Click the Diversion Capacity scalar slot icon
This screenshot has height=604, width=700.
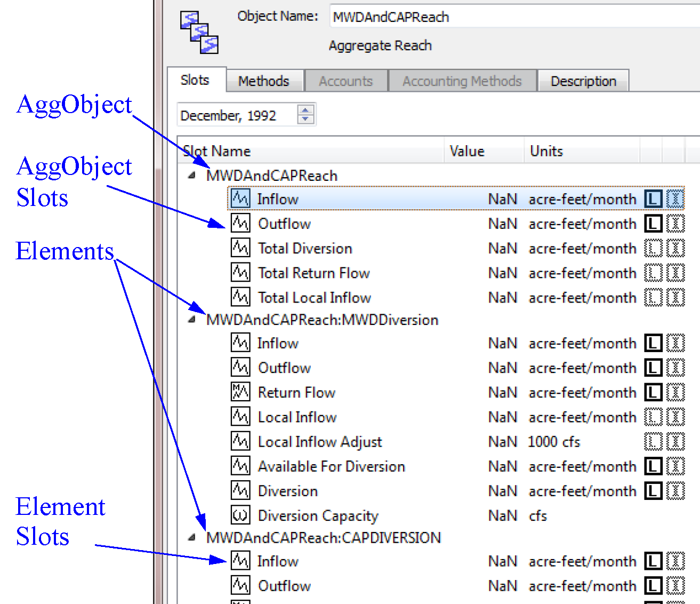[240, 515]
